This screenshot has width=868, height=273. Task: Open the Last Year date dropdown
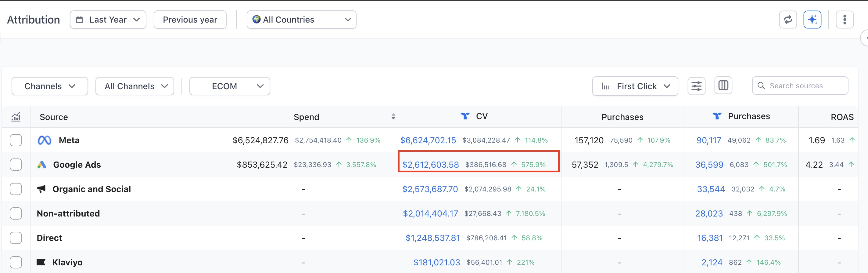tap(108, 20)
